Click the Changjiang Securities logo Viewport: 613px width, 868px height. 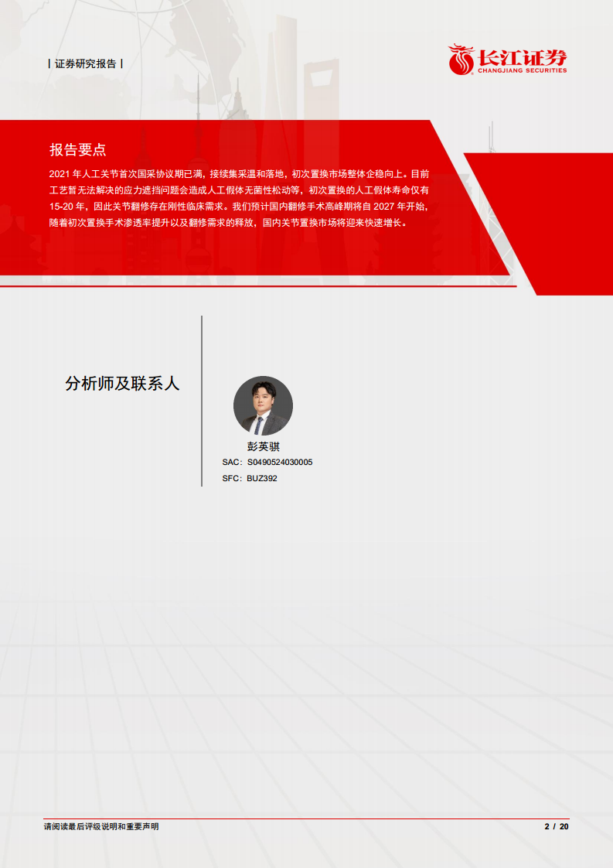[x=507, y=60]
